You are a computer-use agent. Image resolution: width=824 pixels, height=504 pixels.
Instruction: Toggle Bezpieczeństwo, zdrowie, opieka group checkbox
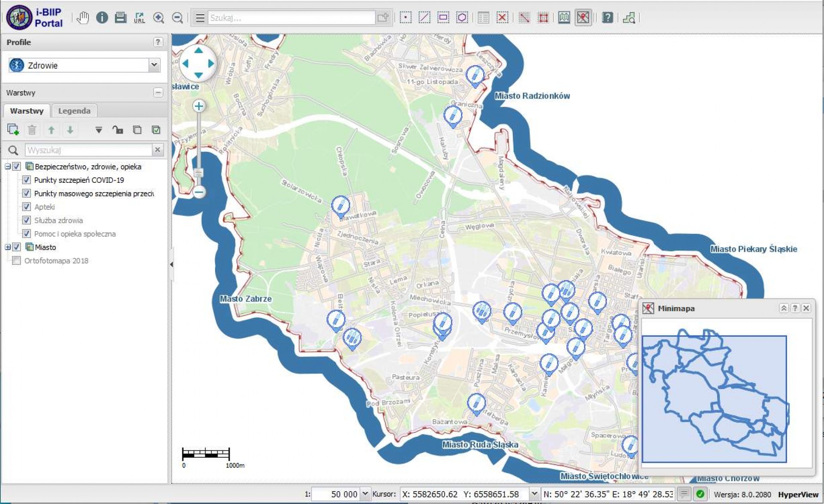[17, 166]
